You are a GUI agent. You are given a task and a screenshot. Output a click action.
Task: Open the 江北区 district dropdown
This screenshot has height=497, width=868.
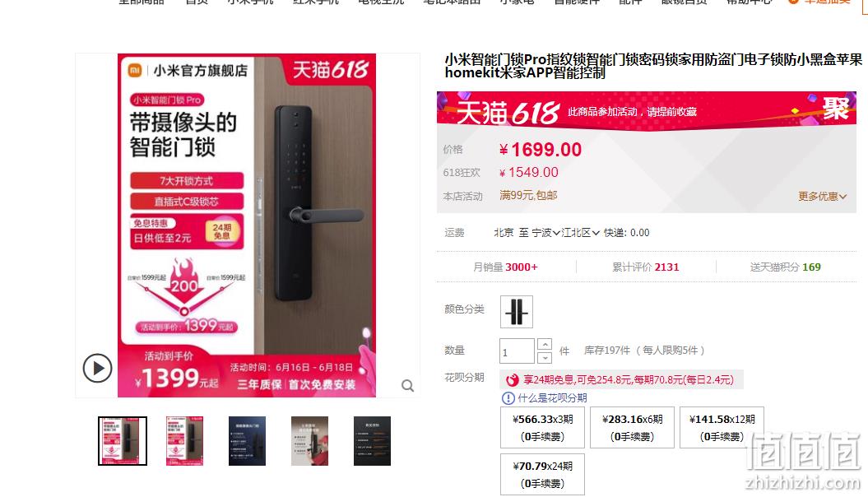(580, 233)
